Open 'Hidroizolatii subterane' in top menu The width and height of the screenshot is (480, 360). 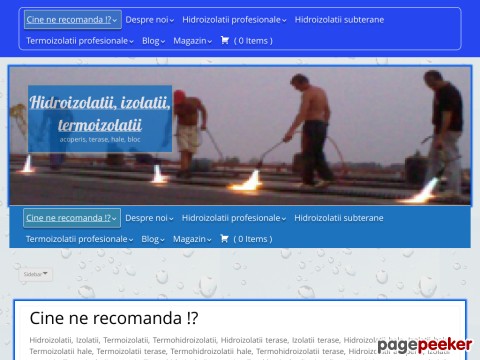tap(339, 20)
